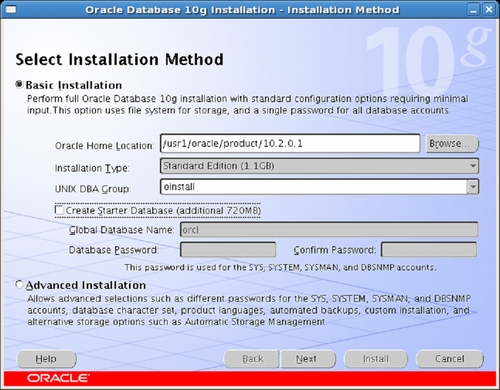Click the Oracle logo in red footer

pos(58,378)
